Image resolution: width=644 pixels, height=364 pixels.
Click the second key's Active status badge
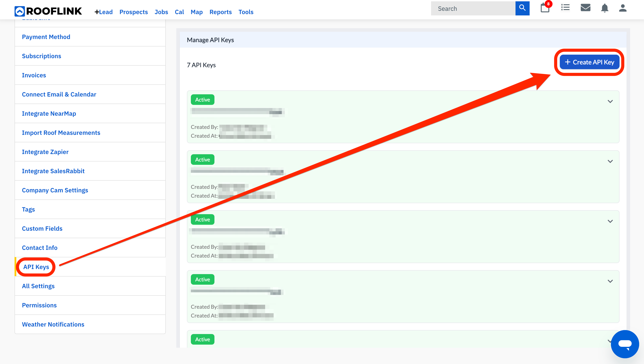click(x=203, y=160)
